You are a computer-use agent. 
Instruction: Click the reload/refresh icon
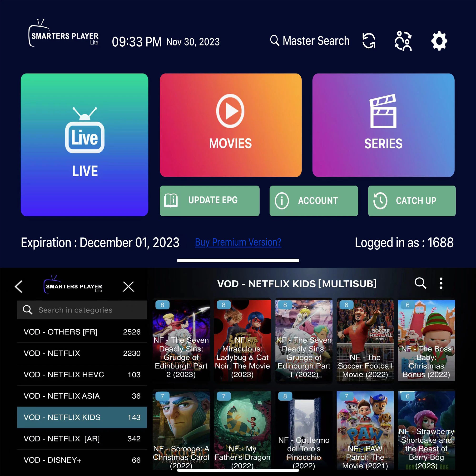click(x=370, y=40)
